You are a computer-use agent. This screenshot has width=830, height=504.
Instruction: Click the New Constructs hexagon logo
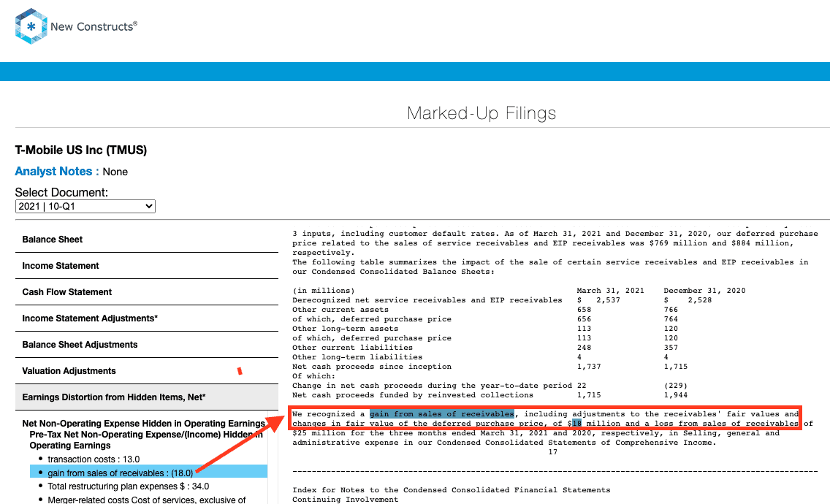click(x=31, y=26)
